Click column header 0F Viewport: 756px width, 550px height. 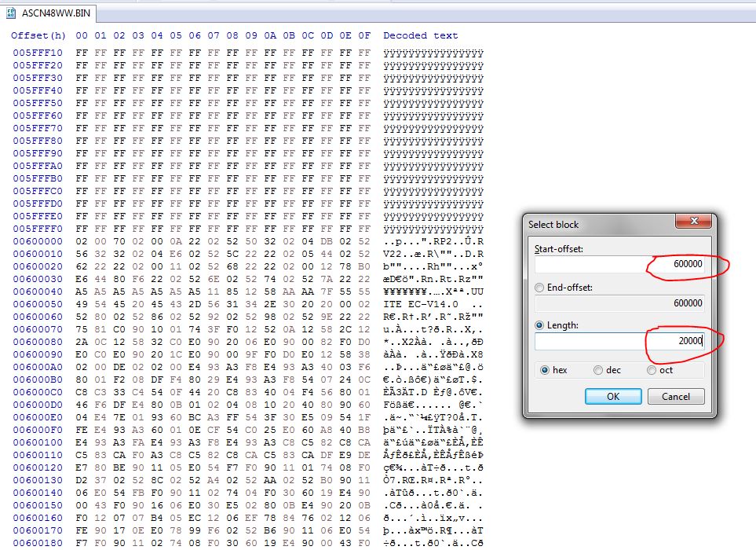[x=364, y=35]
